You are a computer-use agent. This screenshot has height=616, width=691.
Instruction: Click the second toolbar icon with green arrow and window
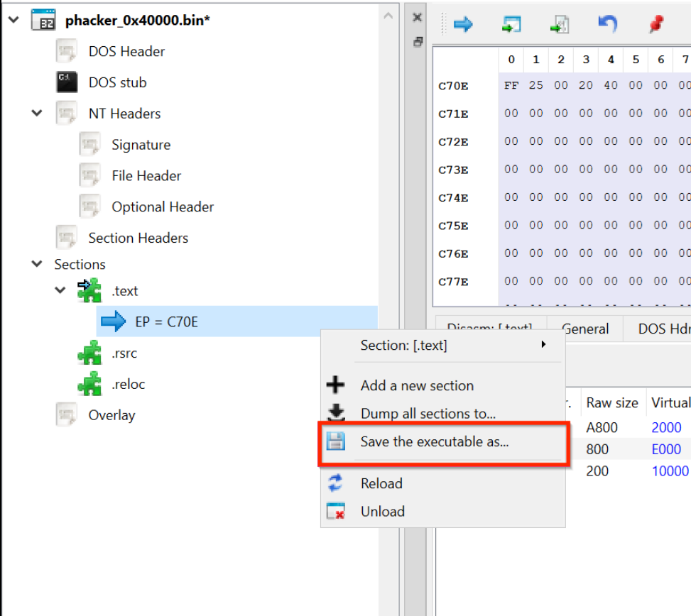(511, 24)
